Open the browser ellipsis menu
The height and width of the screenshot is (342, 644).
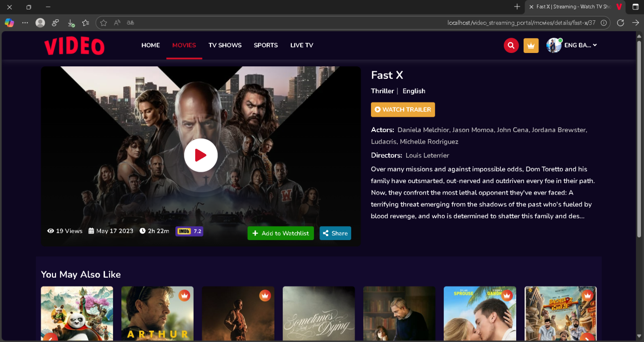[x=25, y=23]
